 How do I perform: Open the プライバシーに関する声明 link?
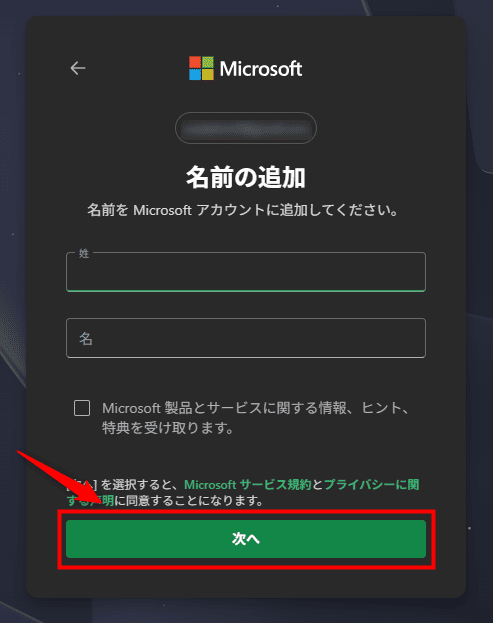(x=371, y=485)
